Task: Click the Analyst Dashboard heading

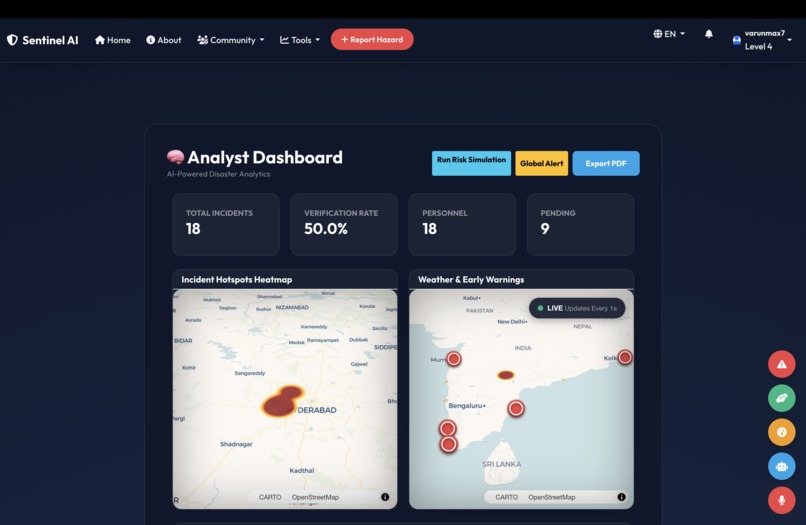Action: (x=265, y=157)
